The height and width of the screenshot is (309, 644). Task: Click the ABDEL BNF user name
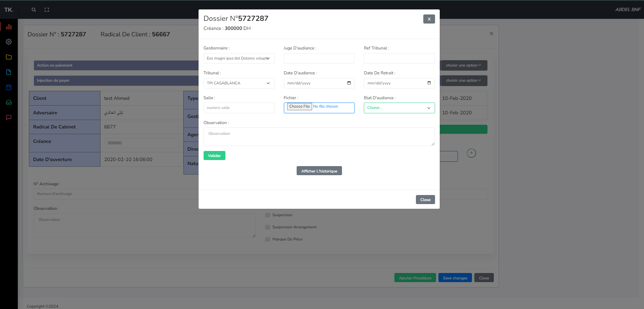(x=628, y=9)
